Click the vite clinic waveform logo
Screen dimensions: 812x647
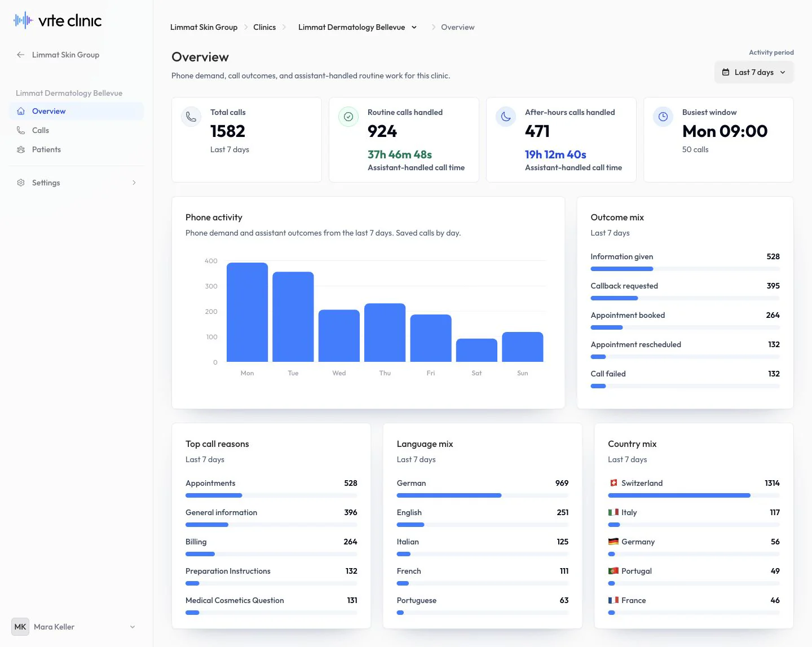(23, 21)
